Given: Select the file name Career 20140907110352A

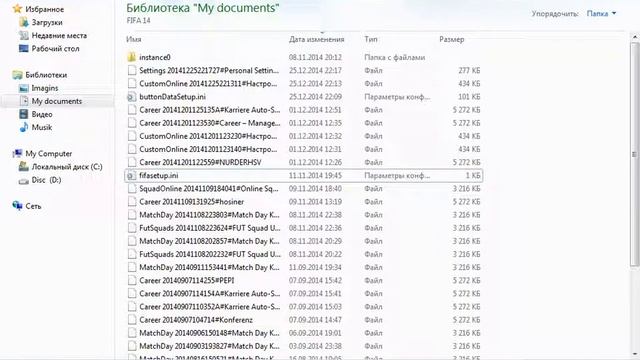Looking at the screenshot, I should (x=210, y=307).
